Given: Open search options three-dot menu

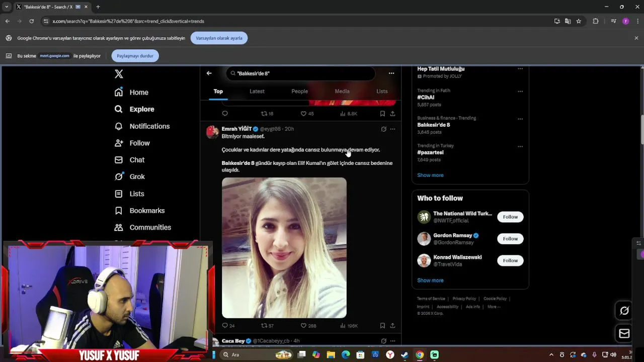Looking at the screenshot, I should click(391, 73).
